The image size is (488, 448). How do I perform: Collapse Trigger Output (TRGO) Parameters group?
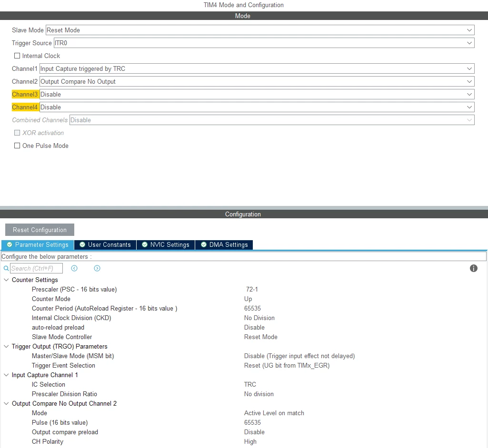6,346
